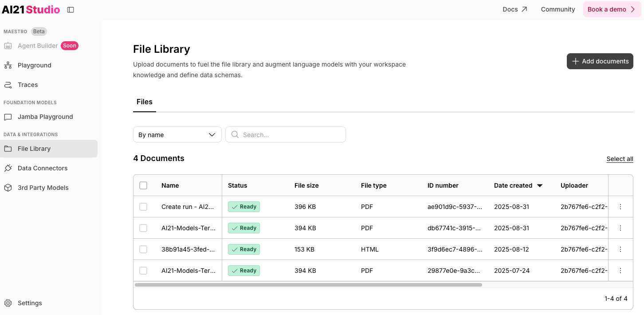Click the Beta badge next to Maestro
The width and height of the screenshot is (644, 315).
(x=39, y=31)
